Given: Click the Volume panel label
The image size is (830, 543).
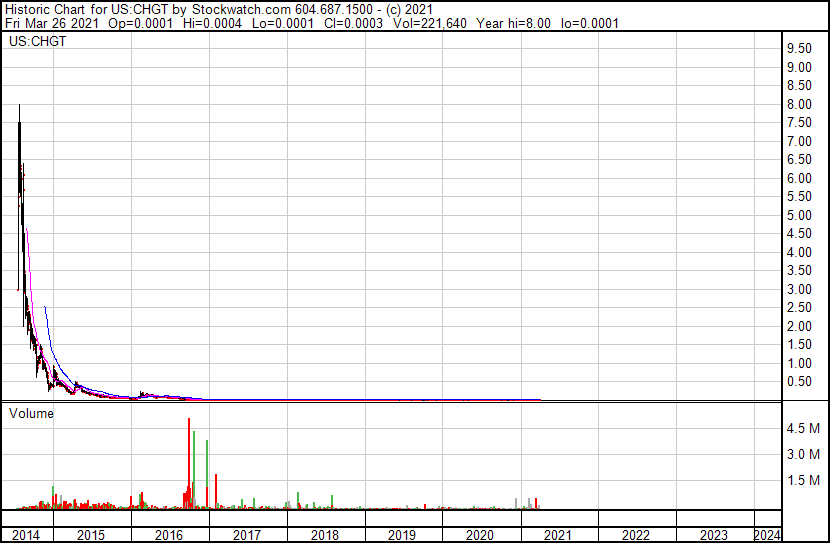Looking at the screenshot, I should (31, 413).
